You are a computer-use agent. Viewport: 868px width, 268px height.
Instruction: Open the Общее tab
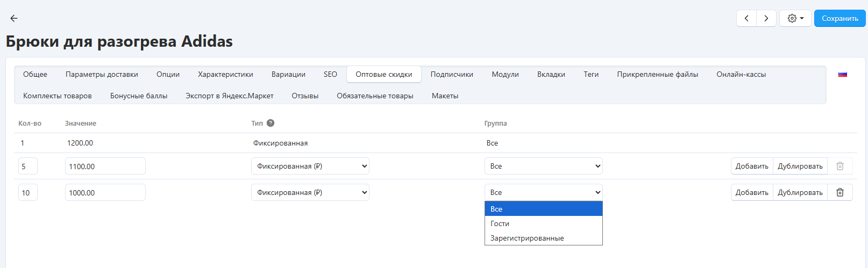coord(35,74)
